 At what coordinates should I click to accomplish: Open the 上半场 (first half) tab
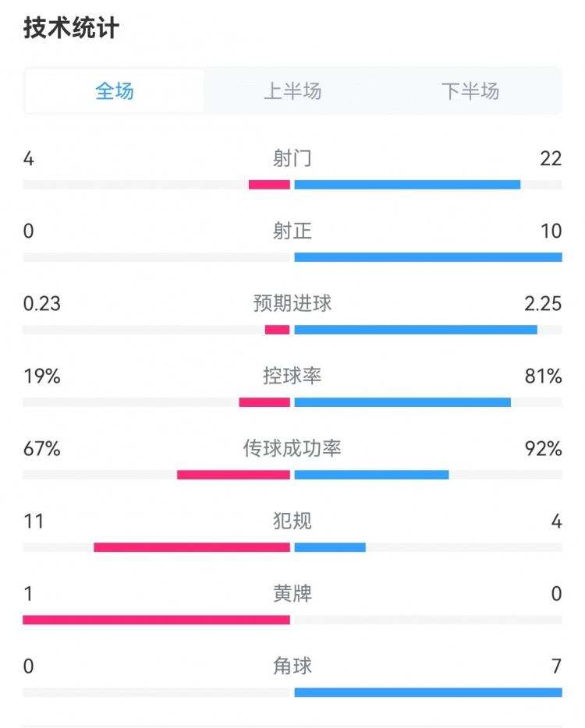coord(292,91)
